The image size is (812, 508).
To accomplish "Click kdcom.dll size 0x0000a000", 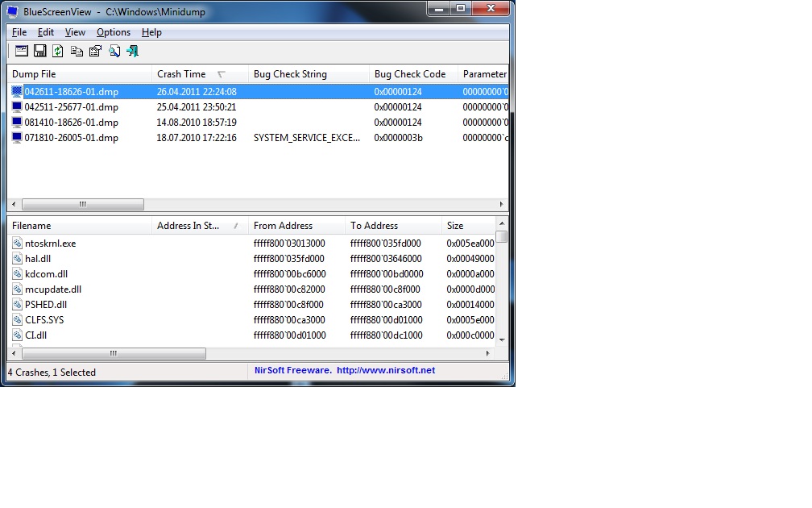I will 470,273.
